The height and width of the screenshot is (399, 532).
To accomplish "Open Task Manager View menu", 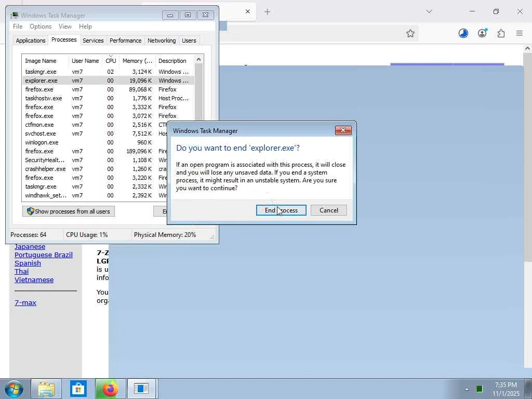I will point(65,26).
